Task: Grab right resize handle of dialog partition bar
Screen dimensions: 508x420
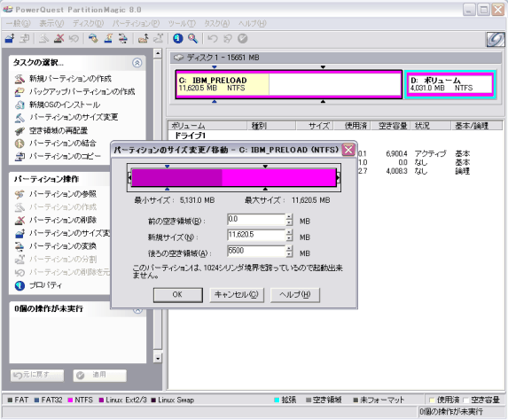Action: pos(338,177)
